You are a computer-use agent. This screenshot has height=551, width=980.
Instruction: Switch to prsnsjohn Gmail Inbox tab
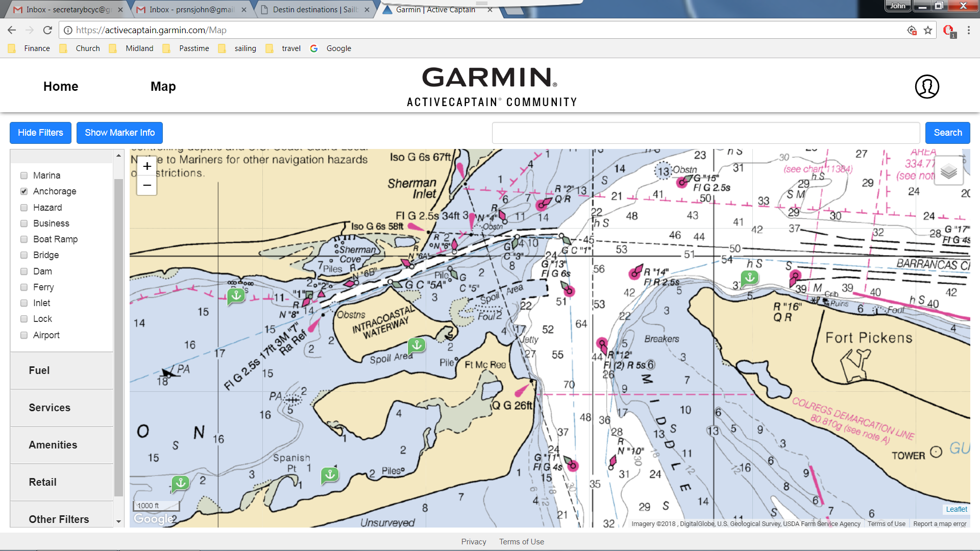click(x=191, y=10)
